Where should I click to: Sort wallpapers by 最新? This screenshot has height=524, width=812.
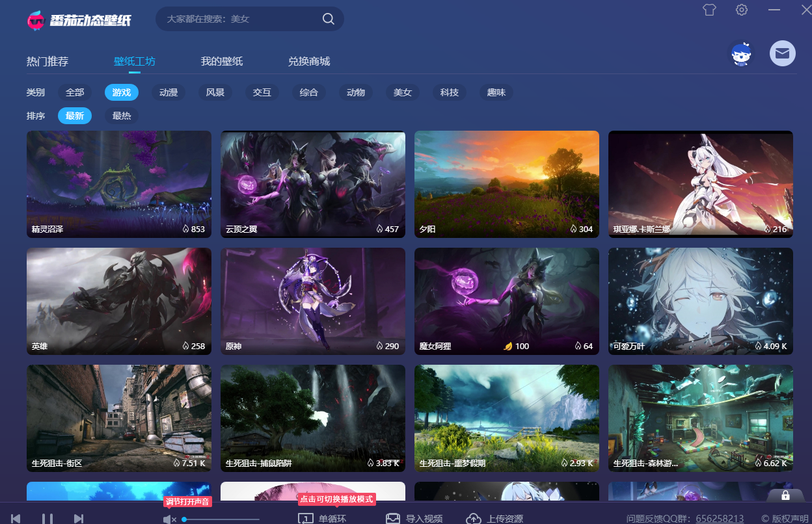pyautogui.click(x=75, y=116)
